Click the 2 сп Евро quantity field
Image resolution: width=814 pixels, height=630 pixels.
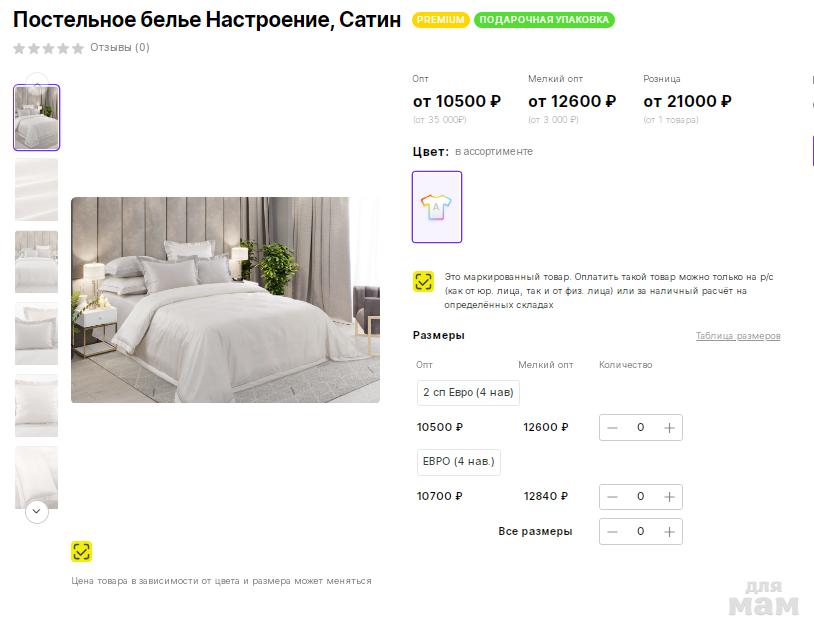click(641, 428)
